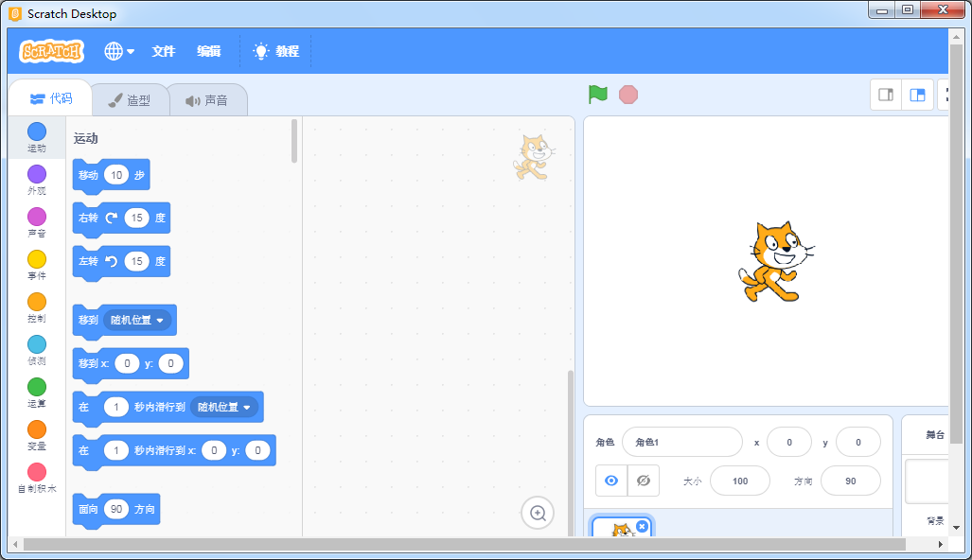Viewport: 972px width, 560px height.
Task: Switch to the 声音 tab
Action: click(x=207, y=99)
